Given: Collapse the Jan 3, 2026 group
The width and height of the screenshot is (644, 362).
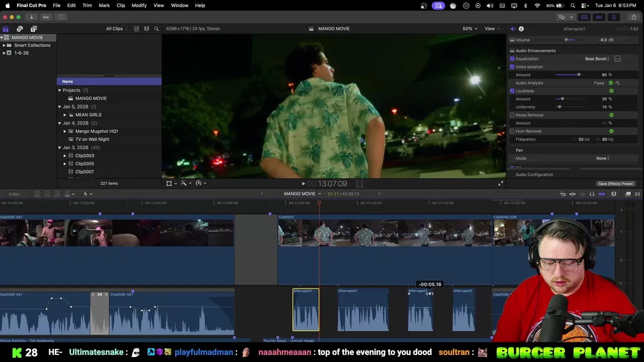Looking at the screenshot, I should [x=59, y=148].
